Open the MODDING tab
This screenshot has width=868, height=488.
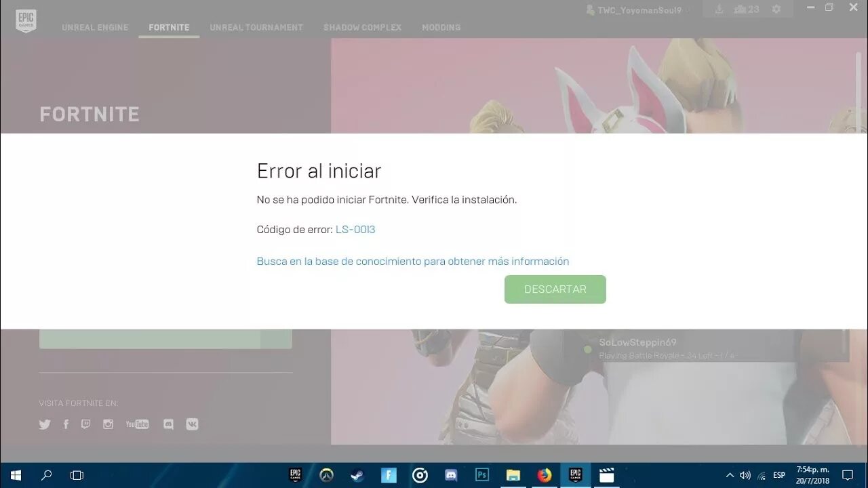coord(441,28)
